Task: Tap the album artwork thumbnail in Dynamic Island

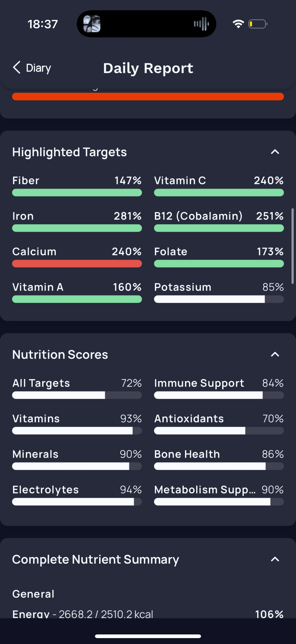Action: click(x=92, y=24)
